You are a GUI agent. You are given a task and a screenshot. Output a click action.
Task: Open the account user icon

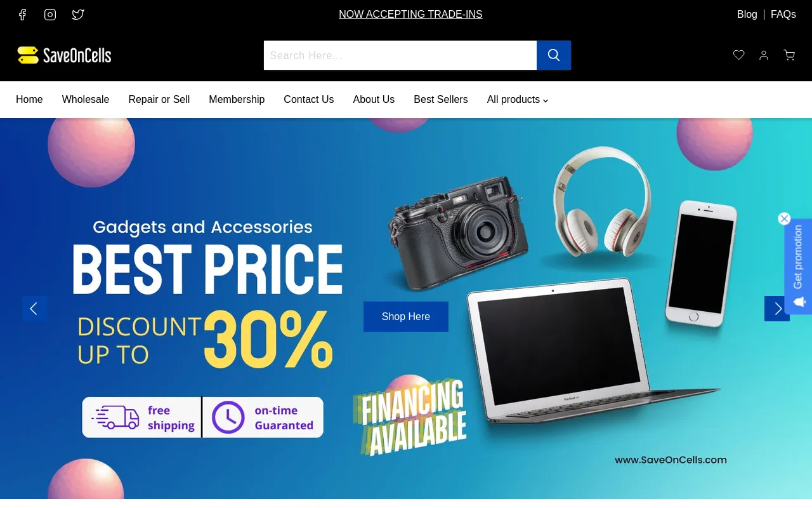point(764,55)
